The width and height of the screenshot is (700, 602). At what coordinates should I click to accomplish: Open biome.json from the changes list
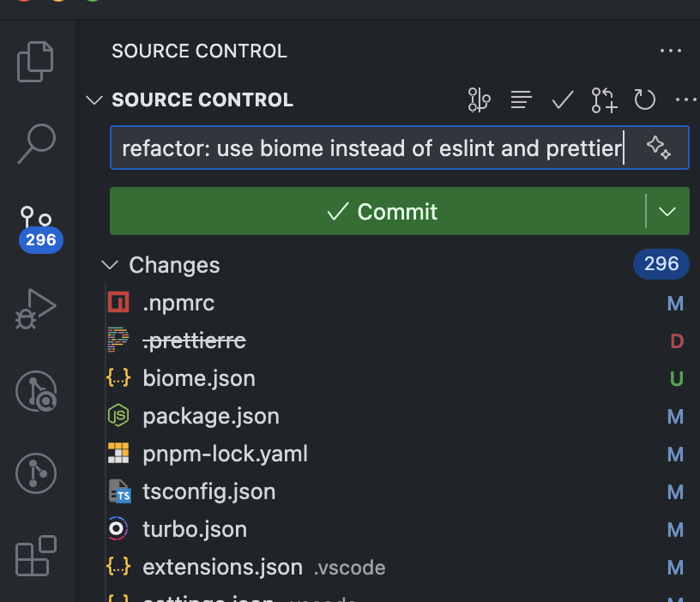(x=199, y=378)
